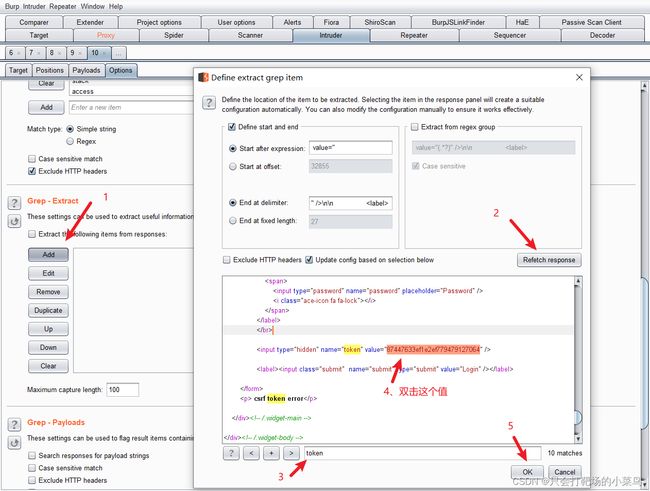Open the Grep - Extract help icon
Image resolution: width=650 pixels, height=491 pixels.
pyautogui.click(x=15, y=203)
